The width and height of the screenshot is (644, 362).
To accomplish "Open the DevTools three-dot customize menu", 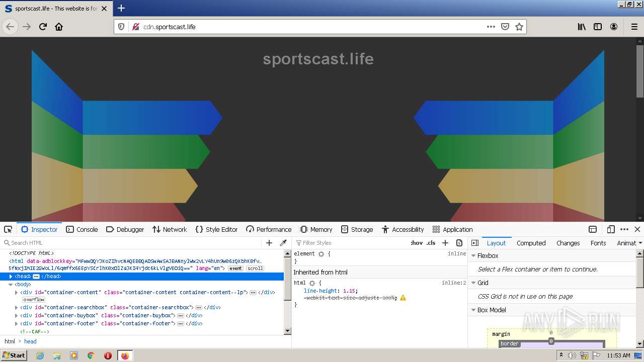I will click(624, 229).
